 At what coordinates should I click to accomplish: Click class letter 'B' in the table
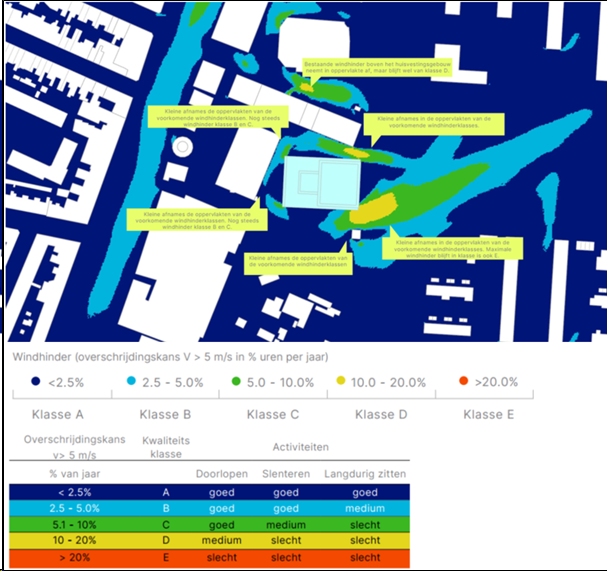166,508
